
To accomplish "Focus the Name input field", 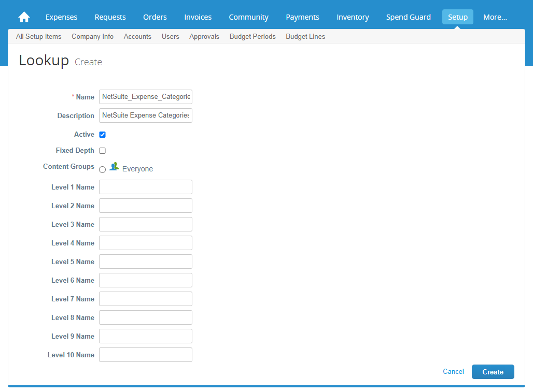I will (145, 97).
